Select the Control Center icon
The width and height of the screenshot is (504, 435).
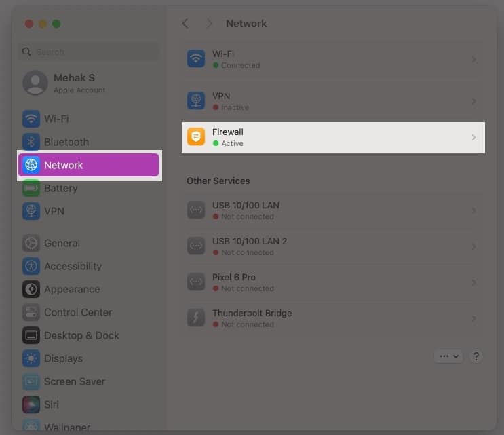[31, 312]
